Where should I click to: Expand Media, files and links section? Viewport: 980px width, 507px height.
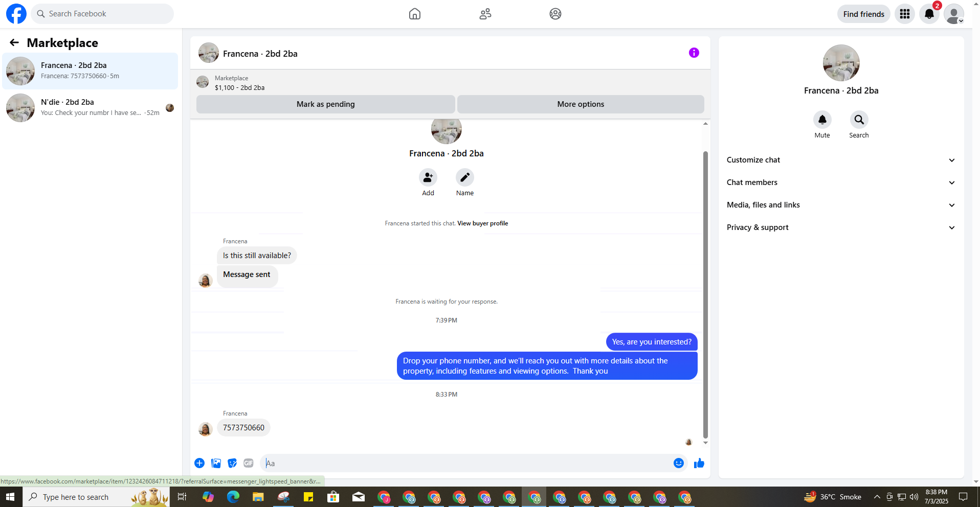click(841, 205)
